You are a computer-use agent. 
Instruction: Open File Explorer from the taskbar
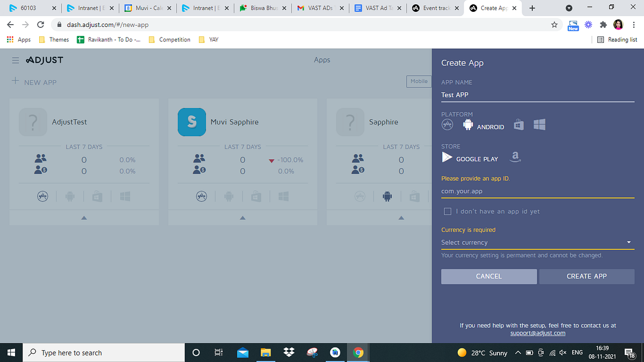[x=266, y=352]
